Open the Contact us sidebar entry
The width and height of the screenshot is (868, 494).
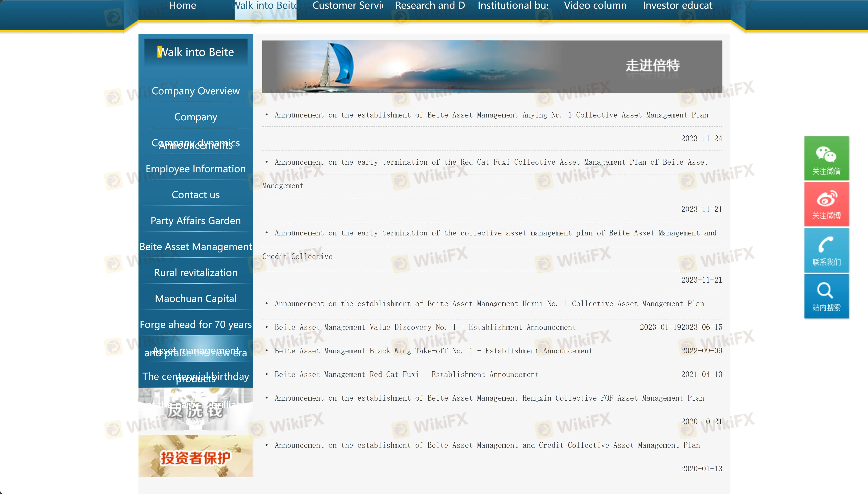pyautogui.click(x=195, y=195)
